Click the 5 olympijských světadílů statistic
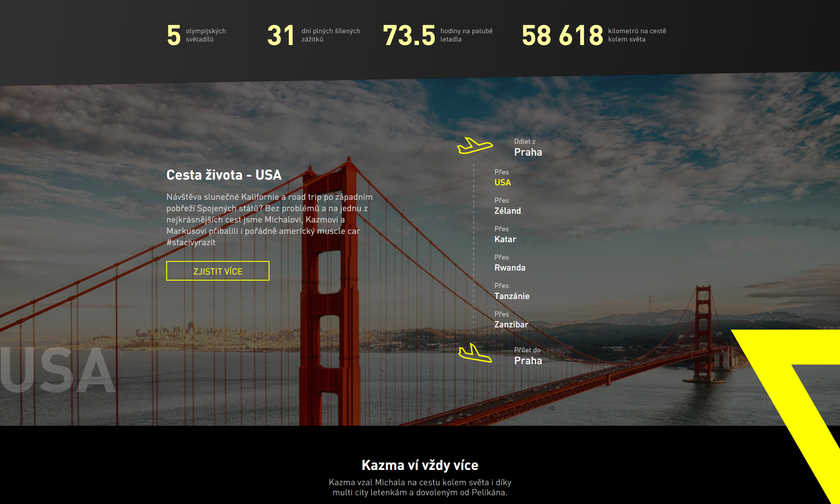The width and height of the screenshot is (840, 504). 196,35
